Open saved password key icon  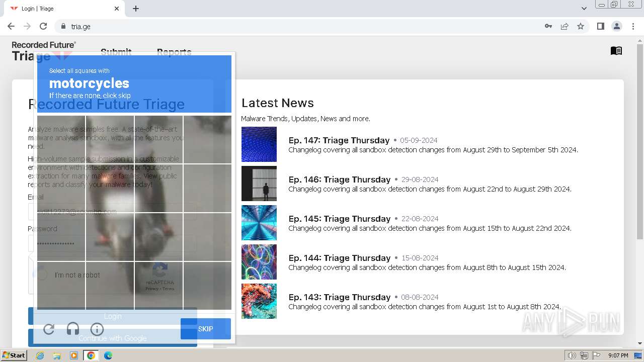(548, 26)
